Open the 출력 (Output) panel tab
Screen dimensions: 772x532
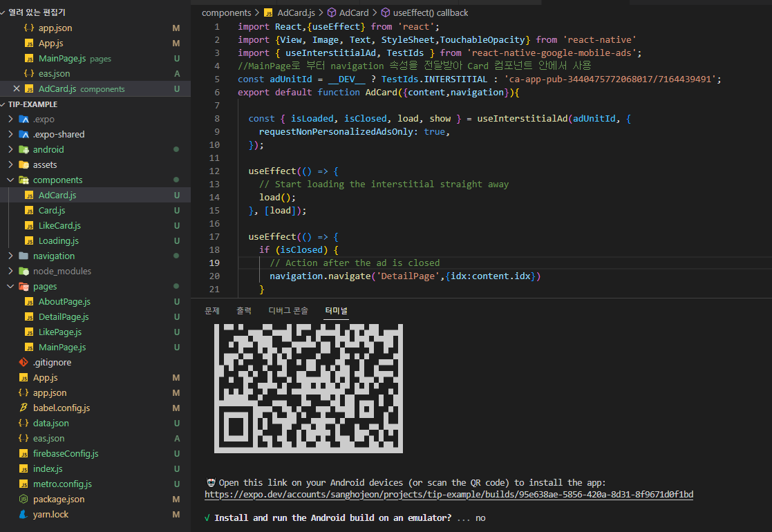tap(244, 310)
